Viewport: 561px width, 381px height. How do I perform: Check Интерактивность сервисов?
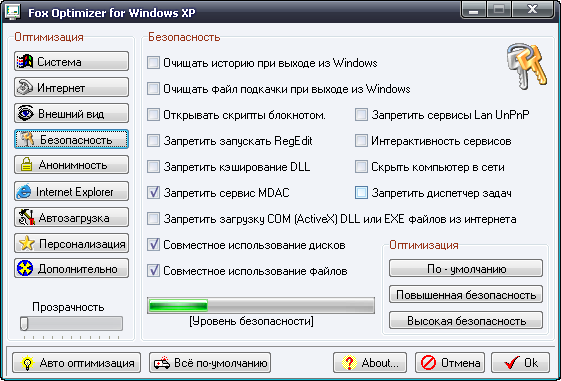361,141
